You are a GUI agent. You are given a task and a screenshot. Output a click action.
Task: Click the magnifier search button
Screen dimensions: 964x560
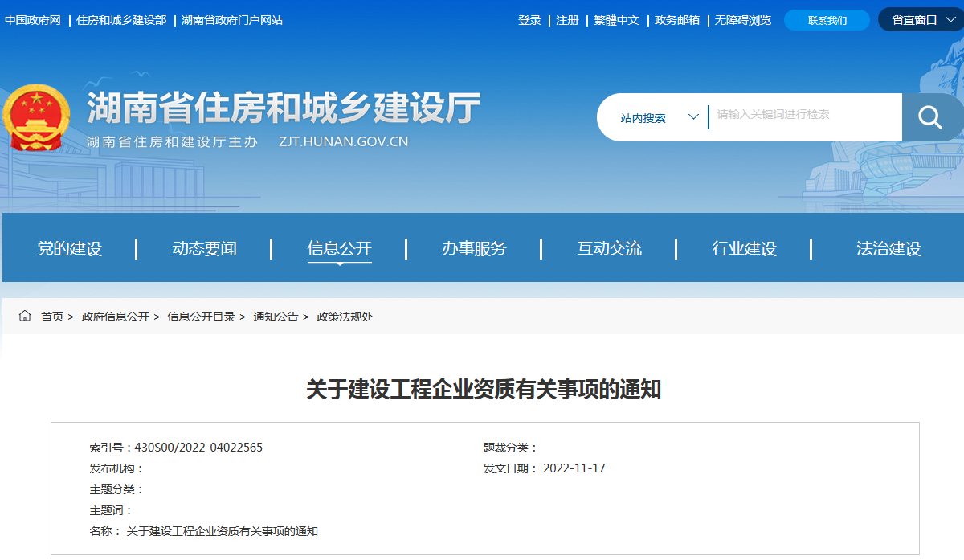(932, 117)
